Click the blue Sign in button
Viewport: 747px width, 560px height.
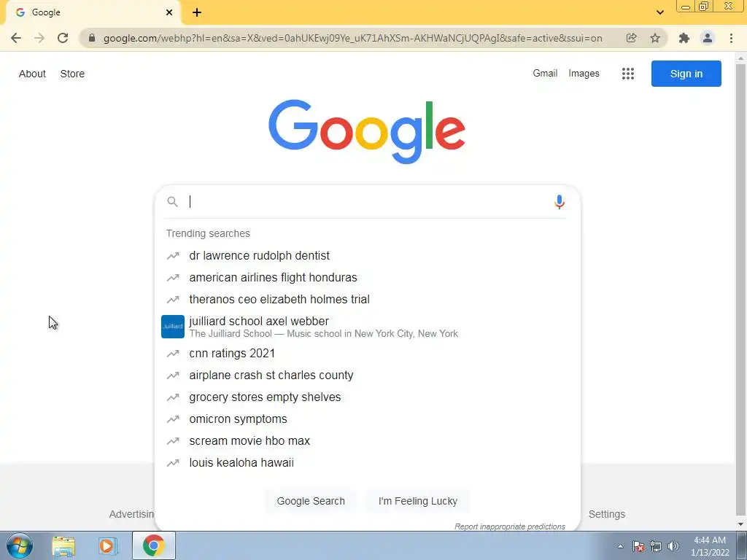686,74
